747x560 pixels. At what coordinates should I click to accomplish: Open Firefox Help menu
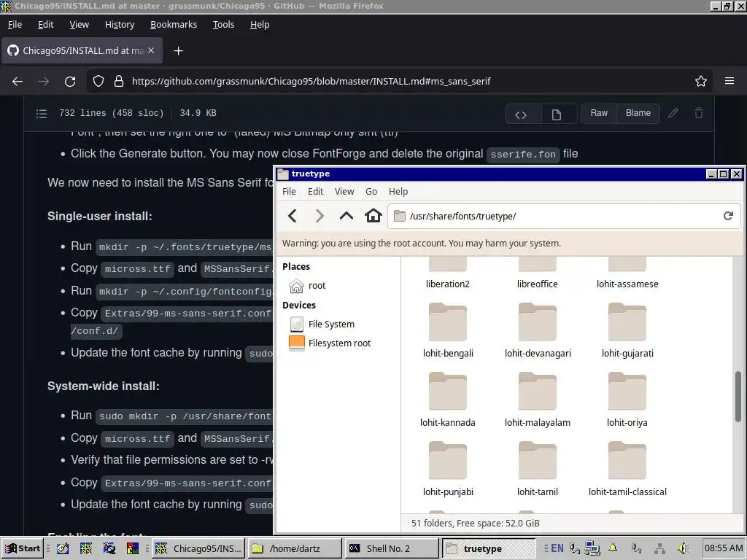tap(260, 25)
